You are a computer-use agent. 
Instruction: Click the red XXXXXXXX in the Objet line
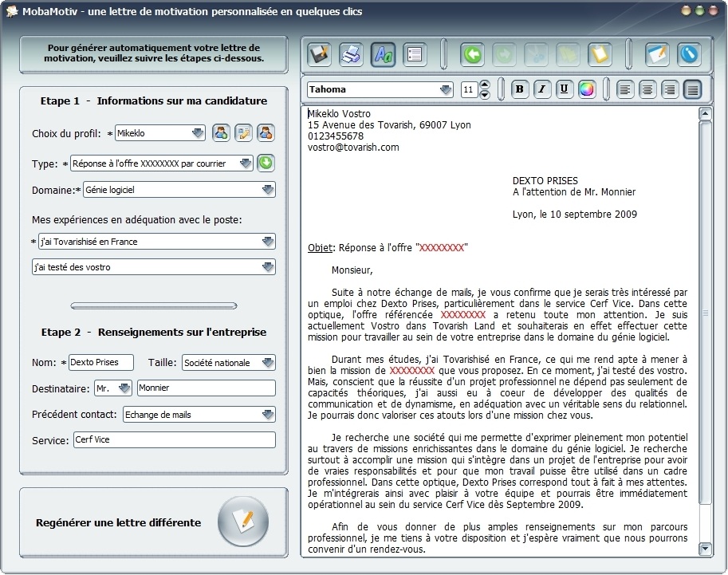click(442, 248)
